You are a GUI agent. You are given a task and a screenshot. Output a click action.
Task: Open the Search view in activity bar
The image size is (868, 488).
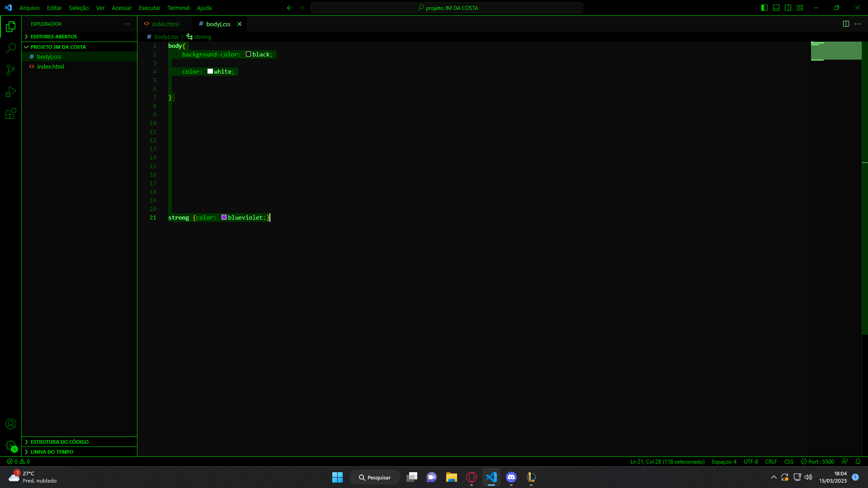point(11,48)
